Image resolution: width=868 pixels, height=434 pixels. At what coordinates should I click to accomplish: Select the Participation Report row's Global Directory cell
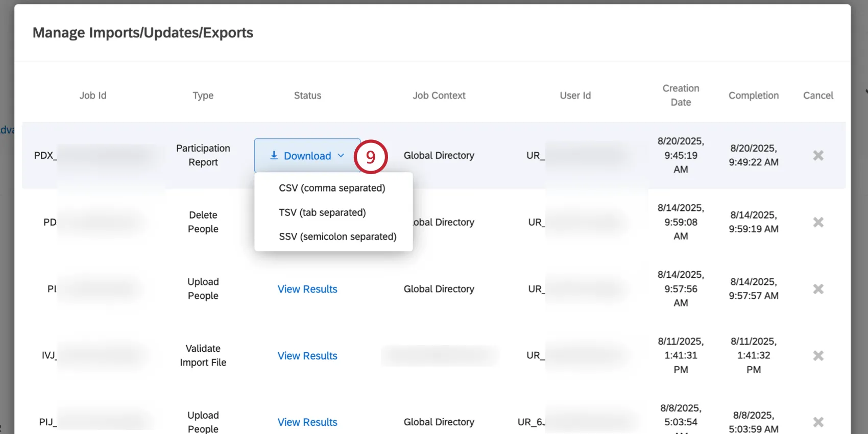point(439,155)
